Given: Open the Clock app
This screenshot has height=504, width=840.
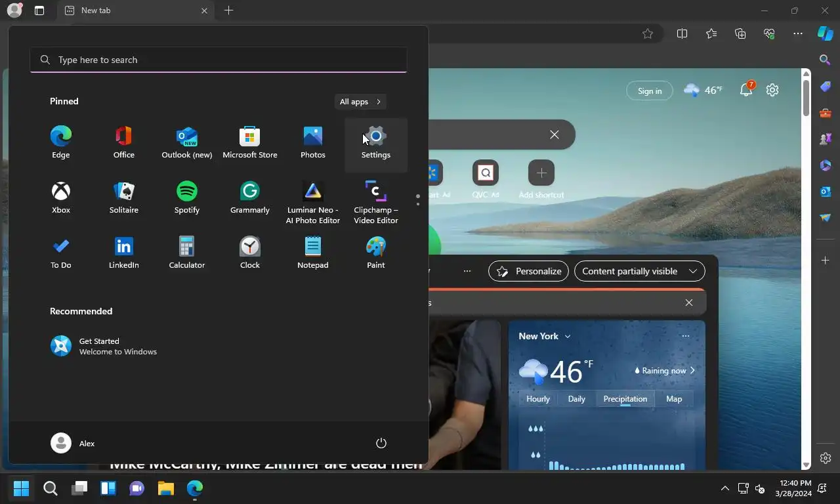Looking at the screenshot, I should click(250, 254).
